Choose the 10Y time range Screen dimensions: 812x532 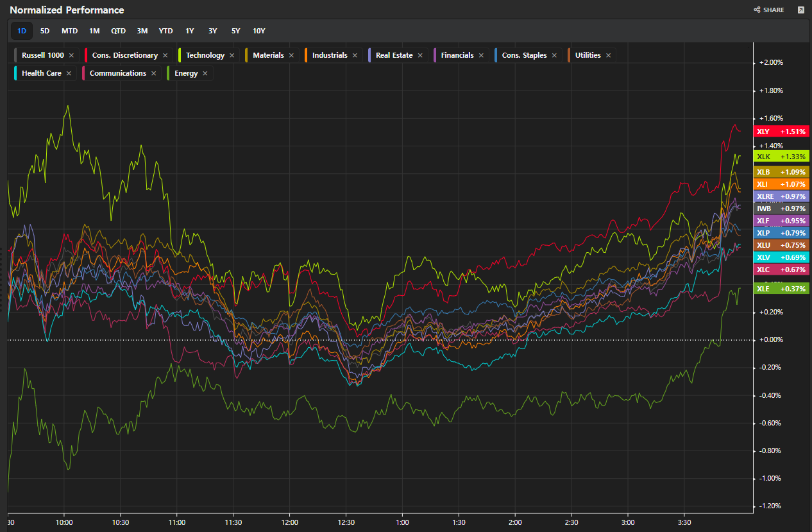point(258,31)
